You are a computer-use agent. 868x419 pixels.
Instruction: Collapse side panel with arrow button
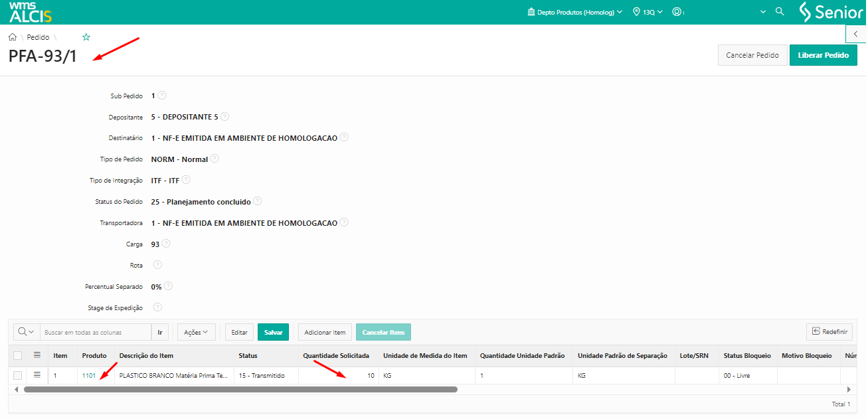pyautogui.click(x=856, y=34)
